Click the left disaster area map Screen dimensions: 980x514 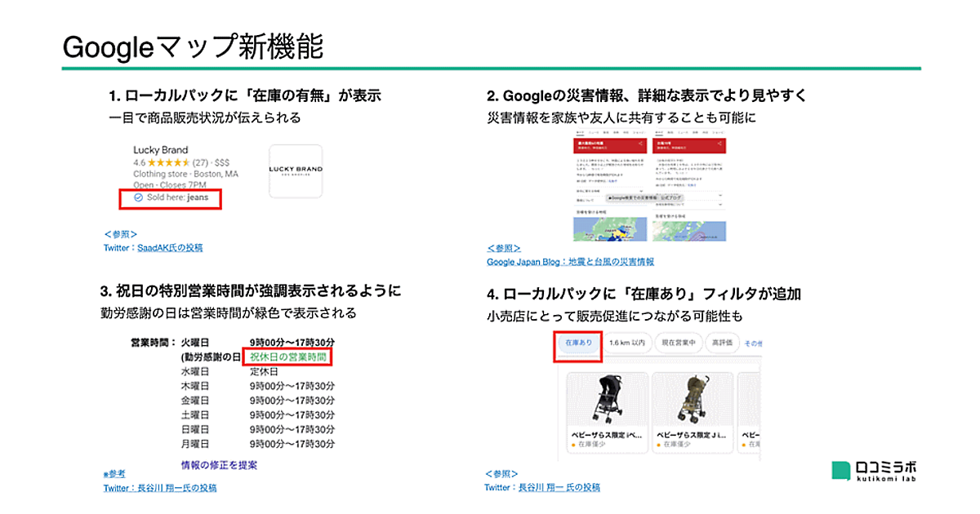(x=607, y=228)
